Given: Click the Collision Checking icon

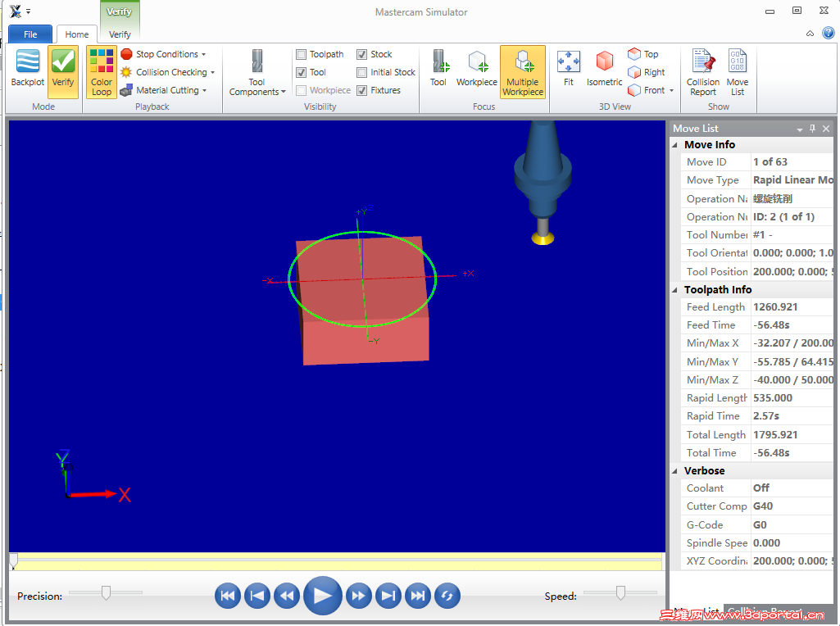Looking at the screenshot, I should (126, 72).
